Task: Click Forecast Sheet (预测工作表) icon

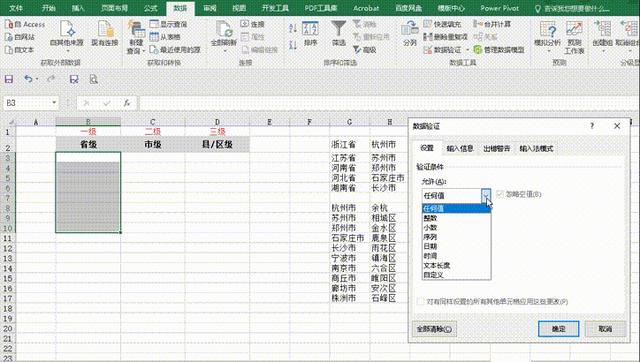Action: click(574, 29)
